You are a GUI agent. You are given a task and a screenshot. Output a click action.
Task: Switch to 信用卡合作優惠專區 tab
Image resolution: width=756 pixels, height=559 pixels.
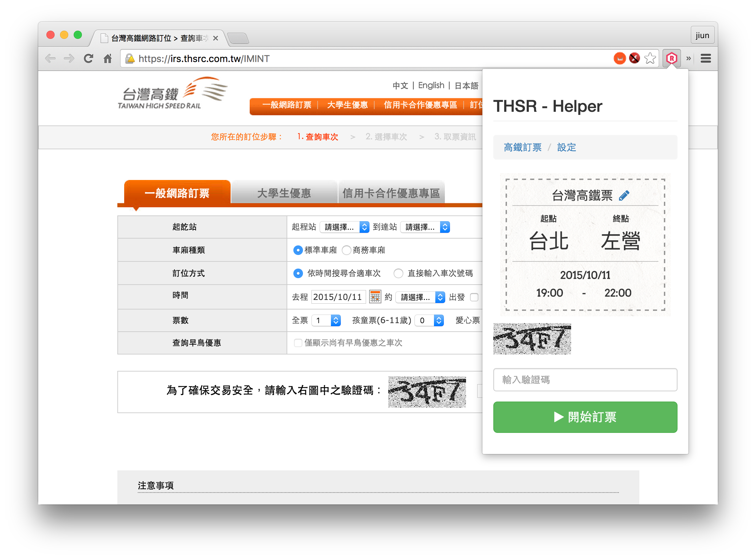pyautogui.click(x=391, y=193)
